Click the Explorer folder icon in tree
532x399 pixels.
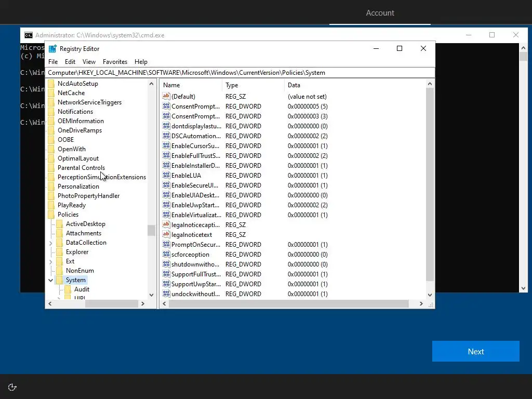point(59,252)
